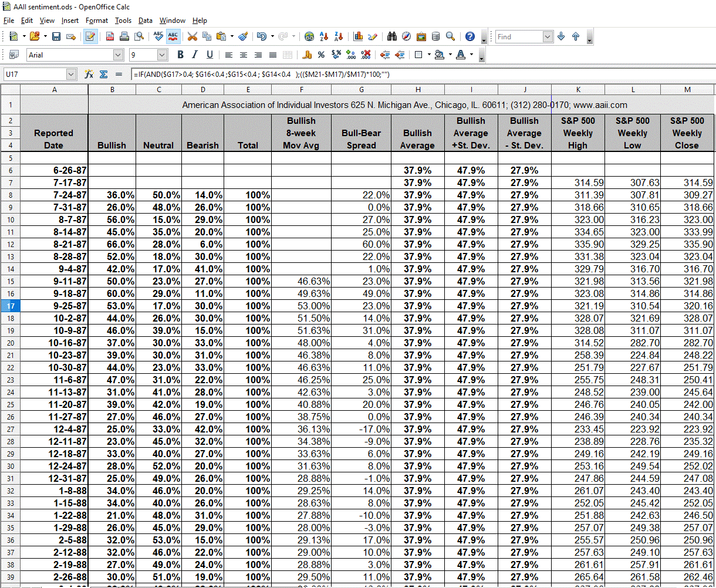The width and height of the screenshot is (716, 588).
Task: Toggle Edit File mode
Action: tap(90, 36)
